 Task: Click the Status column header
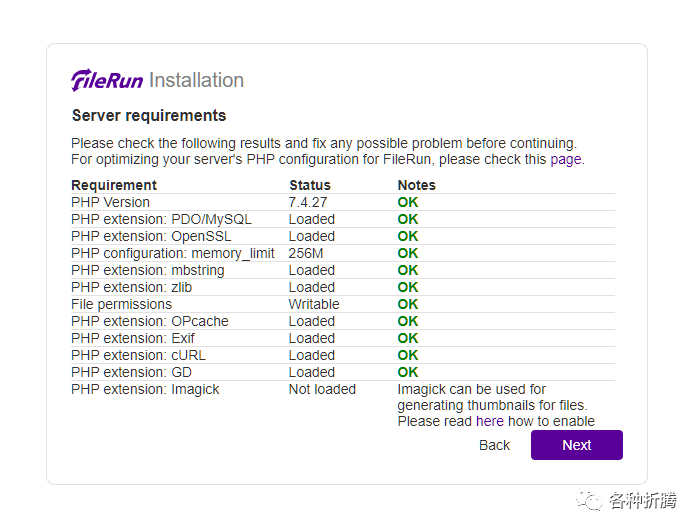(x=310, y=185)
